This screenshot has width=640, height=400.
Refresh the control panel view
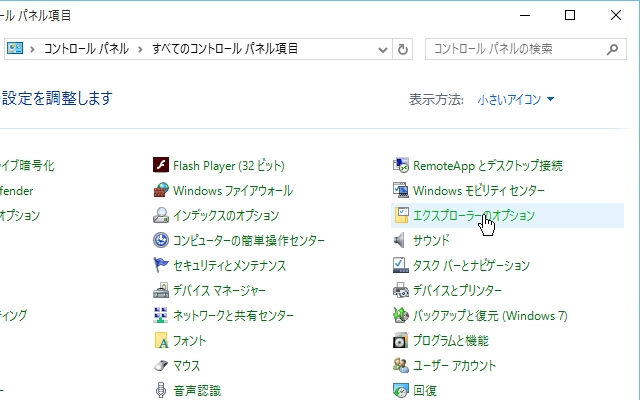click(402, 49)
